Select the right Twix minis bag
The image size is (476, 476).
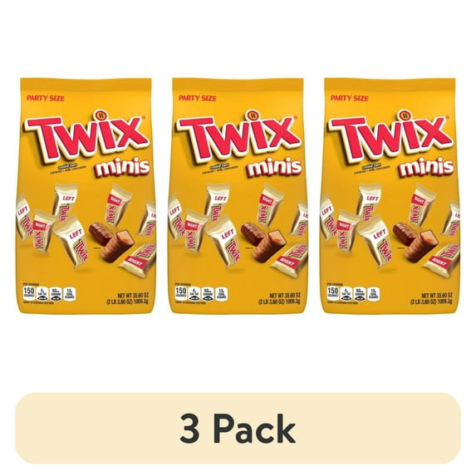(x=390, y=196)
